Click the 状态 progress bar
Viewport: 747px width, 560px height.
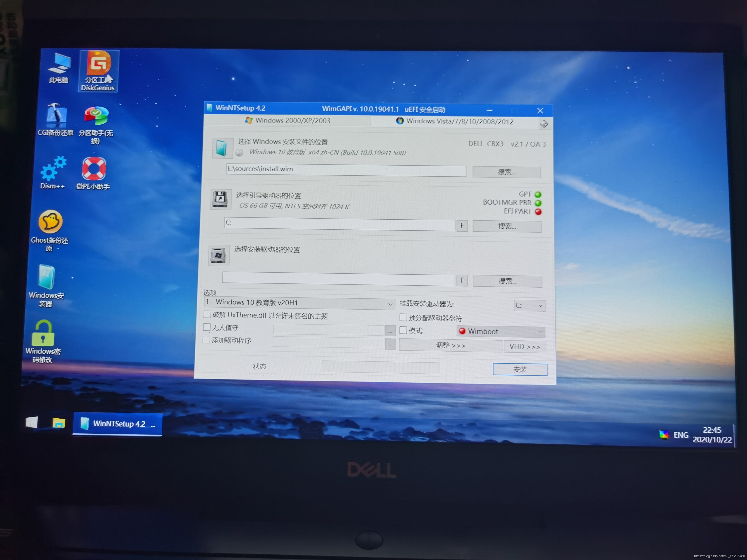coord(381,367)
